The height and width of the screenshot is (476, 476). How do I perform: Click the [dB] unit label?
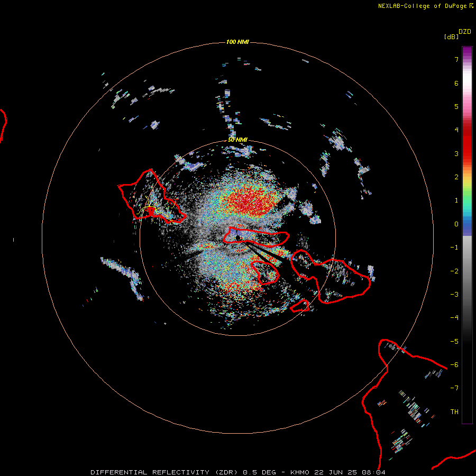[451, 36]
